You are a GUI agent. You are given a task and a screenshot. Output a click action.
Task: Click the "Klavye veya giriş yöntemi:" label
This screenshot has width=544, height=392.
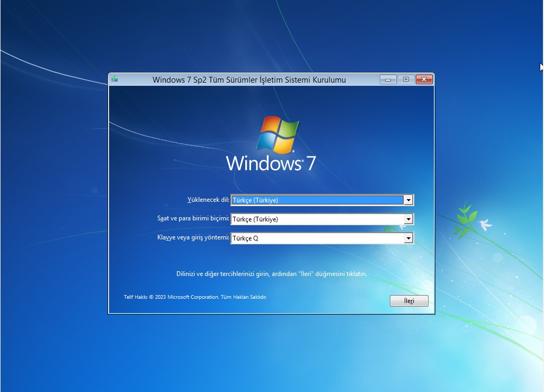point(193,238)
